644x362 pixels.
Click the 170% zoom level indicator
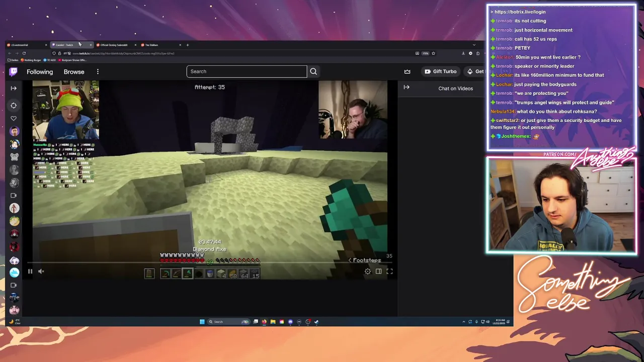(x=426, y=53)
